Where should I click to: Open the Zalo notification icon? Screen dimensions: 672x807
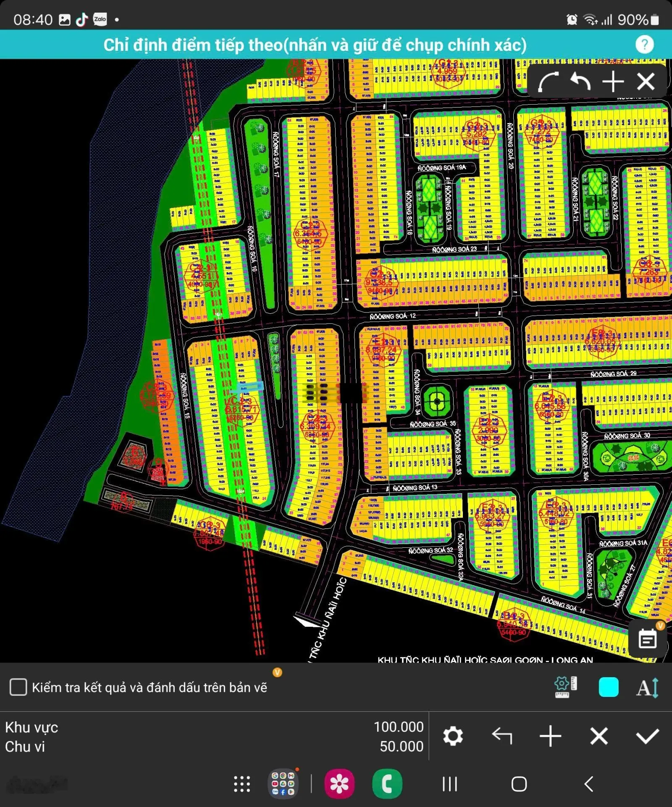[100, 19]
